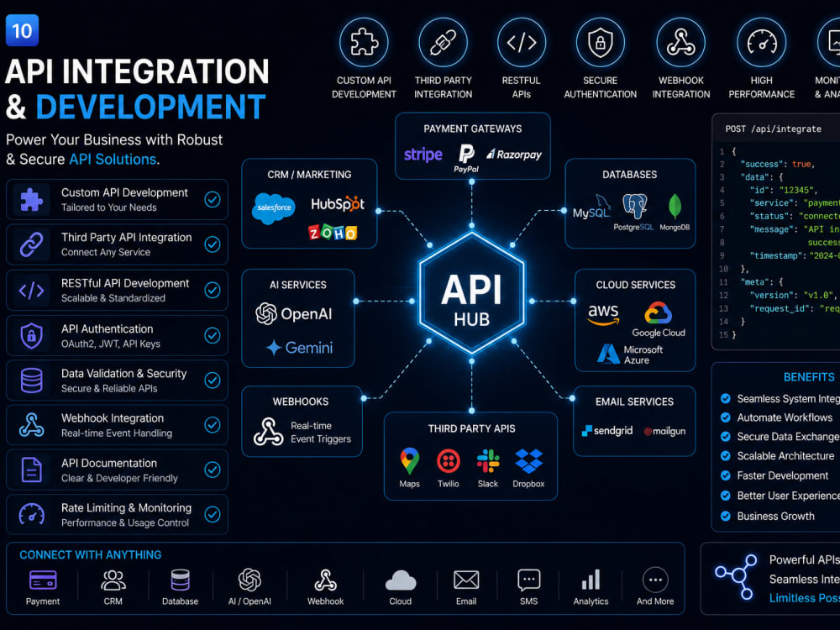The height and width of the screenshot is (630, 840).
Task: Click the checkmark on API Authentication row
Action: (x=213, y=335)
